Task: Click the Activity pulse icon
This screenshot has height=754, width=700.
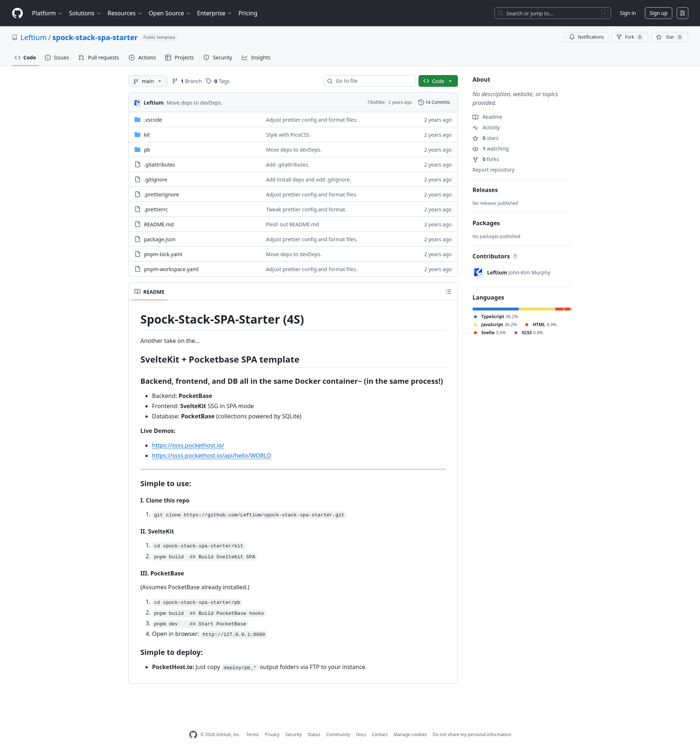Action: pyautogui.click(x=475, y=128)
